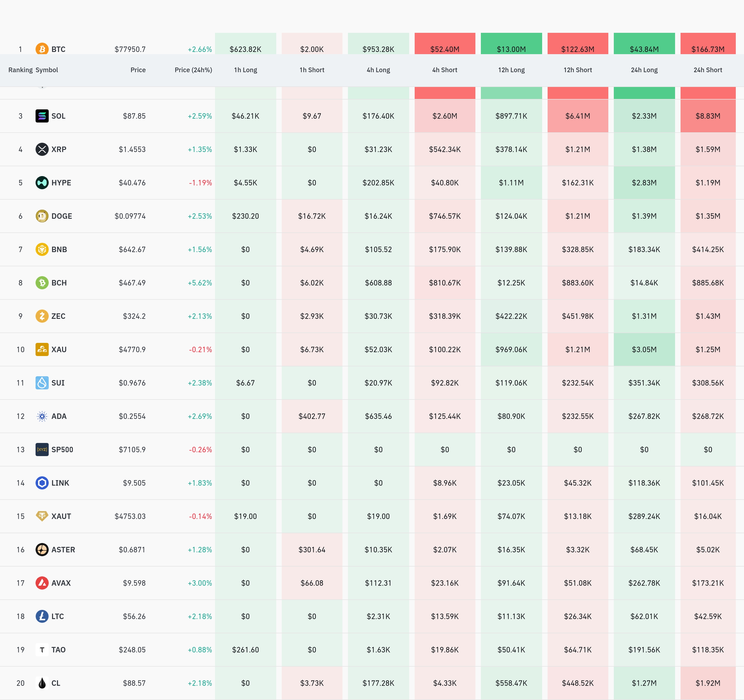This screenshot has height=700, width=744.
Task: Open the ZEC symbol link
Action: [58, 316]
